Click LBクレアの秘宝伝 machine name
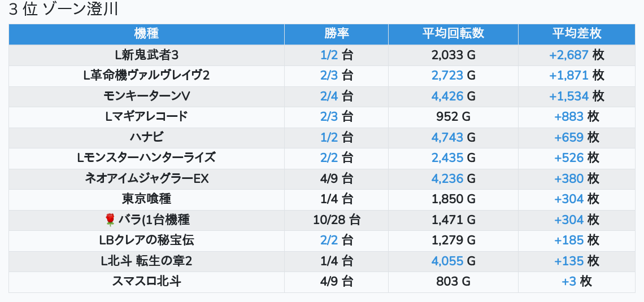The image size is (644, 302). (146, 240)
